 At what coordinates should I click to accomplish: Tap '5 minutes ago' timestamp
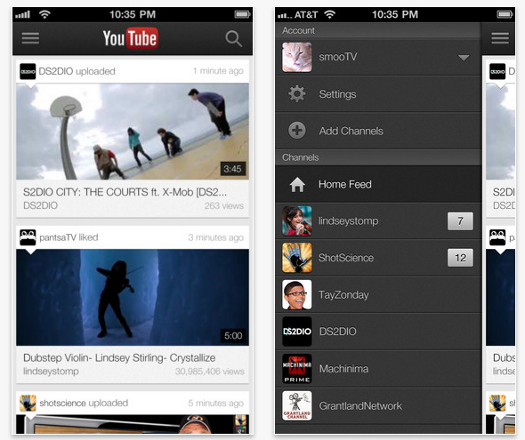click(216, 403)
